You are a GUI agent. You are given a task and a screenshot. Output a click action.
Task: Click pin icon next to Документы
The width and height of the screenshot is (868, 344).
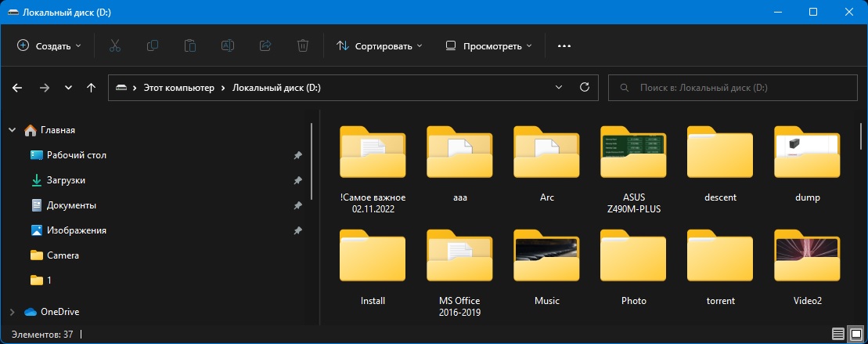(298, 205)
